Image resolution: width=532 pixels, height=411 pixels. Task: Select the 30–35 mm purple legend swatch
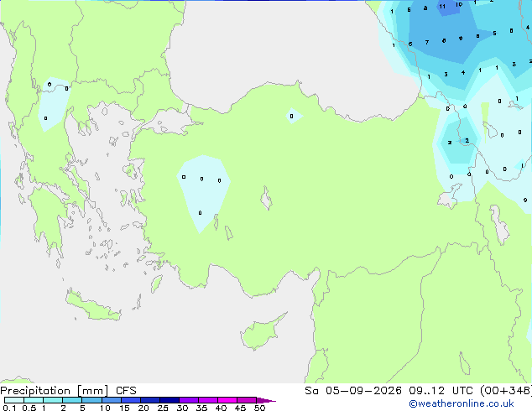188,400
